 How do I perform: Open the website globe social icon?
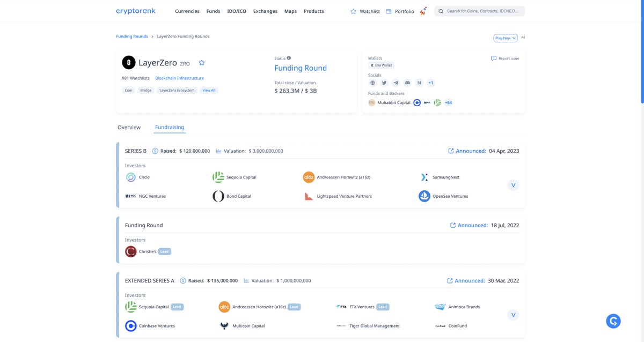click(373, 83)
